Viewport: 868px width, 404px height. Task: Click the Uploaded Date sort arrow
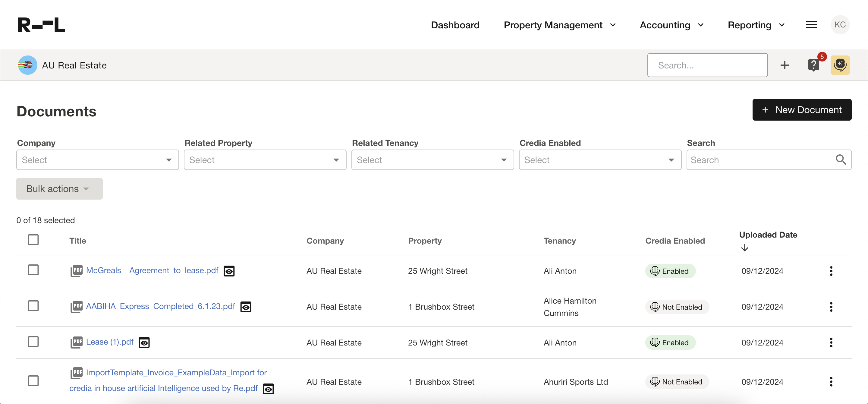(x=745, y=248)
